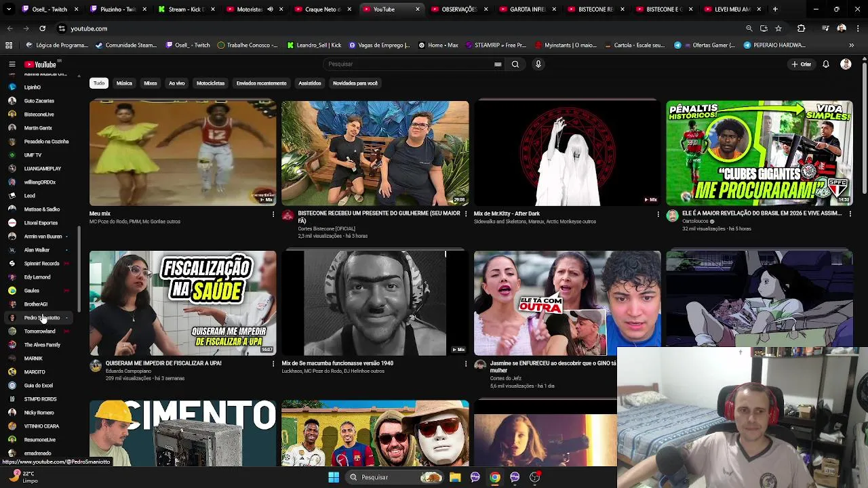Click the search magnifier button

pos(515,64)
